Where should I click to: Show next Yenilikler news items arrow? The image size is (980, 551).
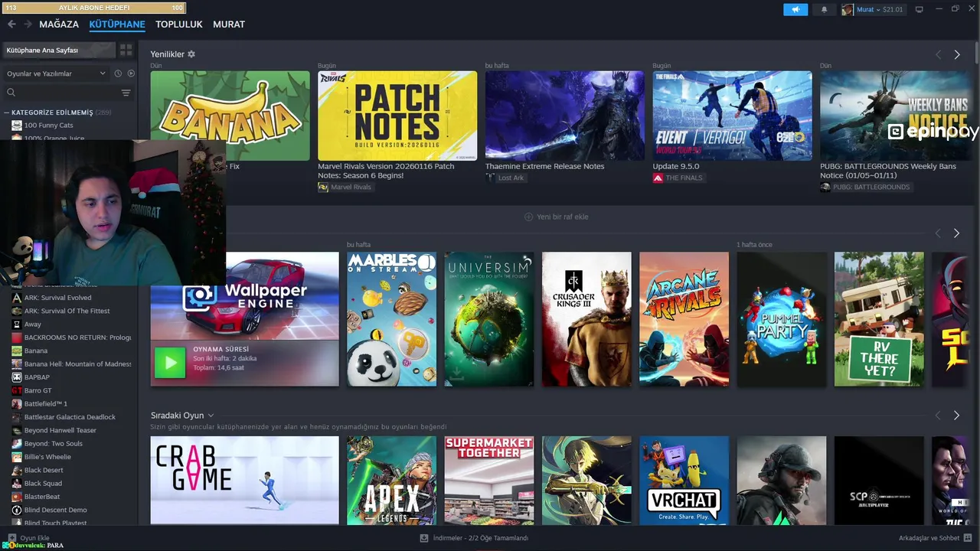tap(957, 55)
